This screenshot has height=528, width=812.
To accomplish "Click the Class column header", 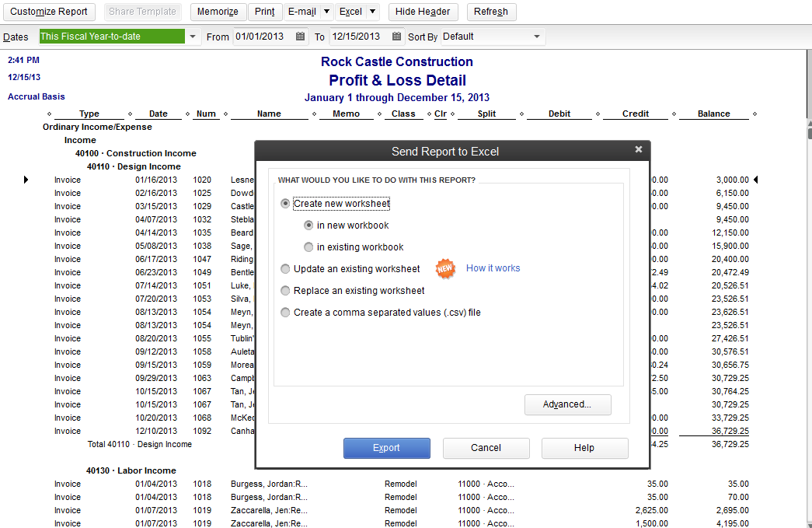I will 403,114.
